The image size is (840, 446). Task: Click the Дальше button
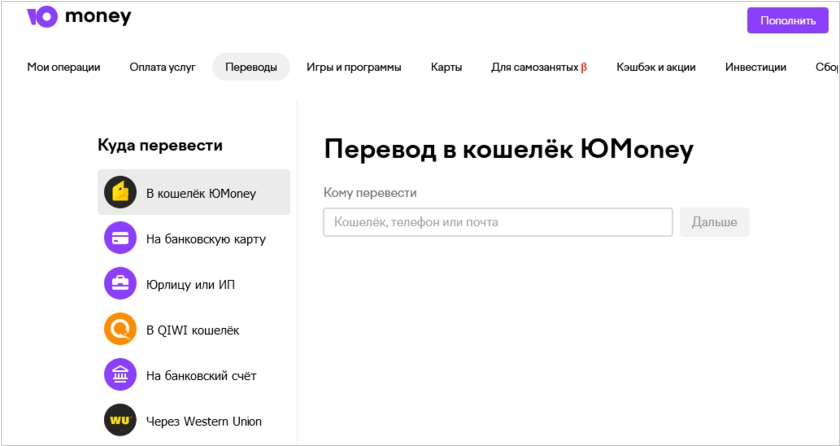714,222
